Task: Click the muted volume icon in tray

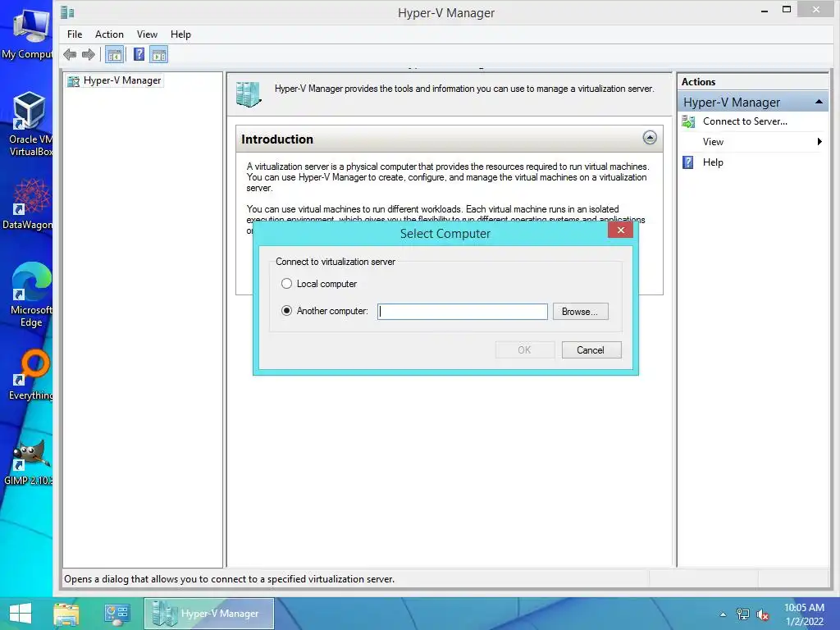Action: 763,614
